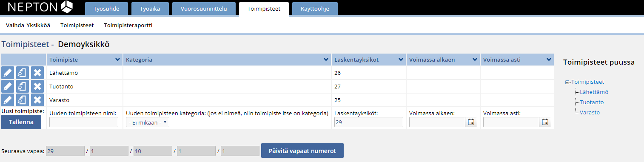Focus the Voimassa asti date field

512,122
